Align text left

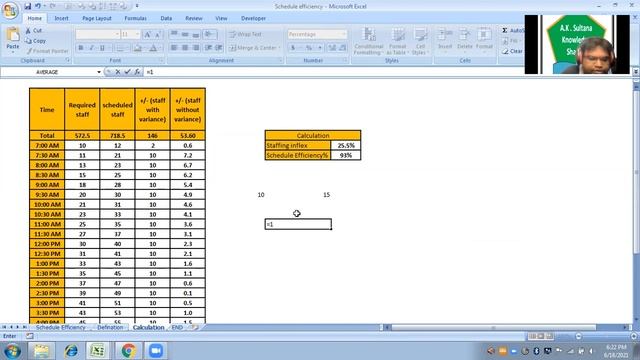tap(174, 48)
